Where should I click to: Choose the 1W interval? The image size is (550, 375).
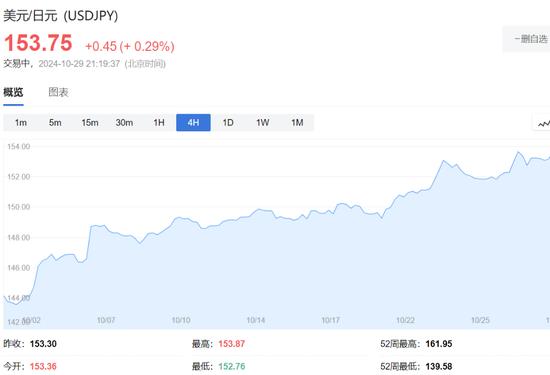[262, 122]
